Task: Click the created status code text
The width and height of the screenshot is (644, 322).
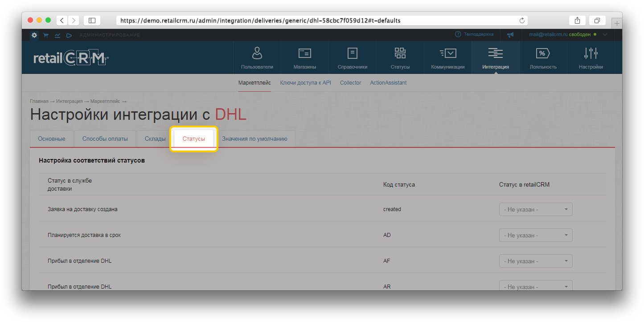Action: coord(392,209)
